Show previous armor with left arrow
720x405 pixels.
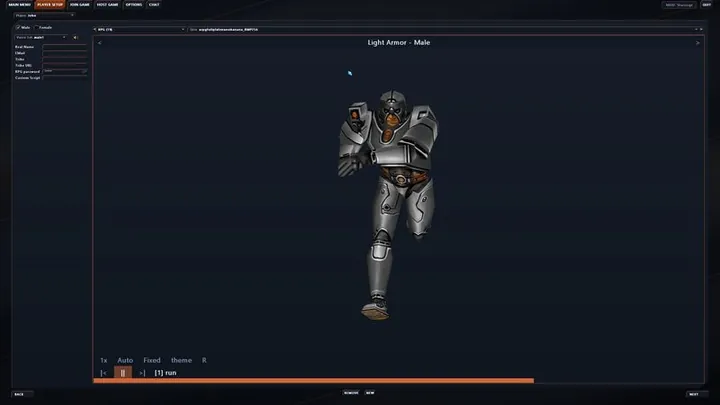(x=100, y=43)
